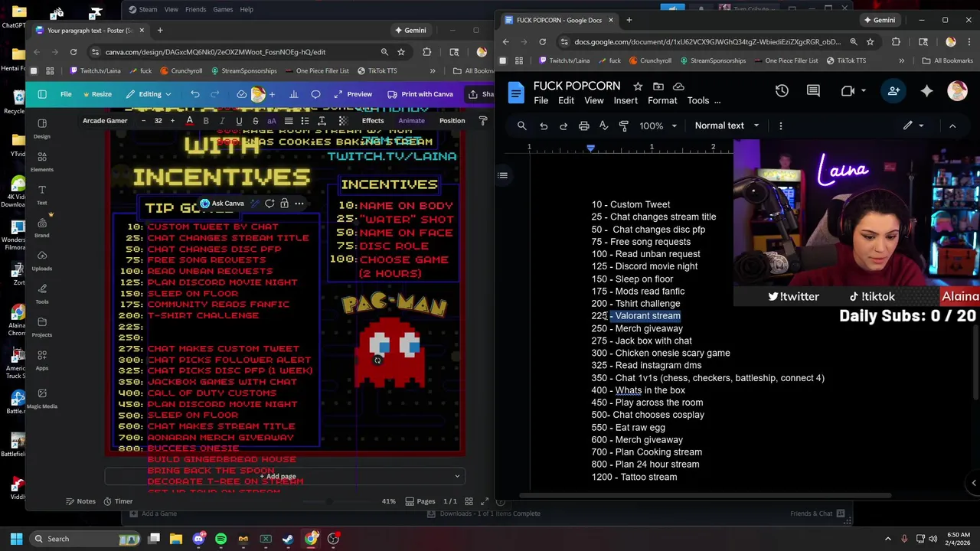
Task: Toggle uppercase aA in Canva text toolbar
Action: click(x=271, y=121)
